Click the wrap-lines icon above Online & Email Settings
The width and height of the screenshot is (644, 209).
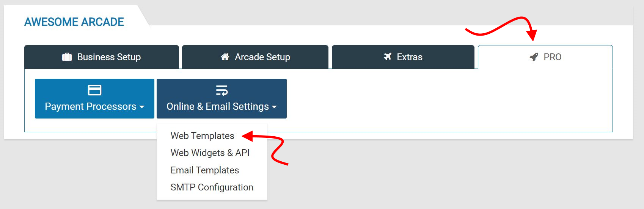coord(222,90)
